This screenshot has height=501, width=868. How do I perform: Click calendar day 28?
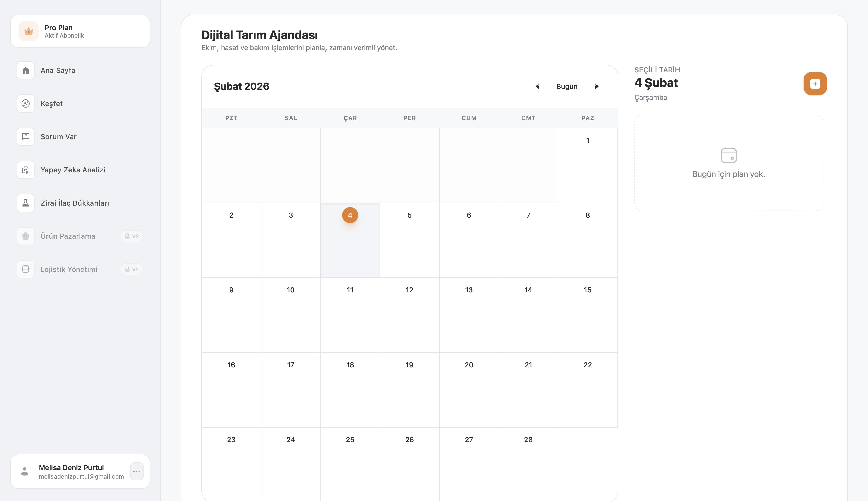(x=528, y=440)
